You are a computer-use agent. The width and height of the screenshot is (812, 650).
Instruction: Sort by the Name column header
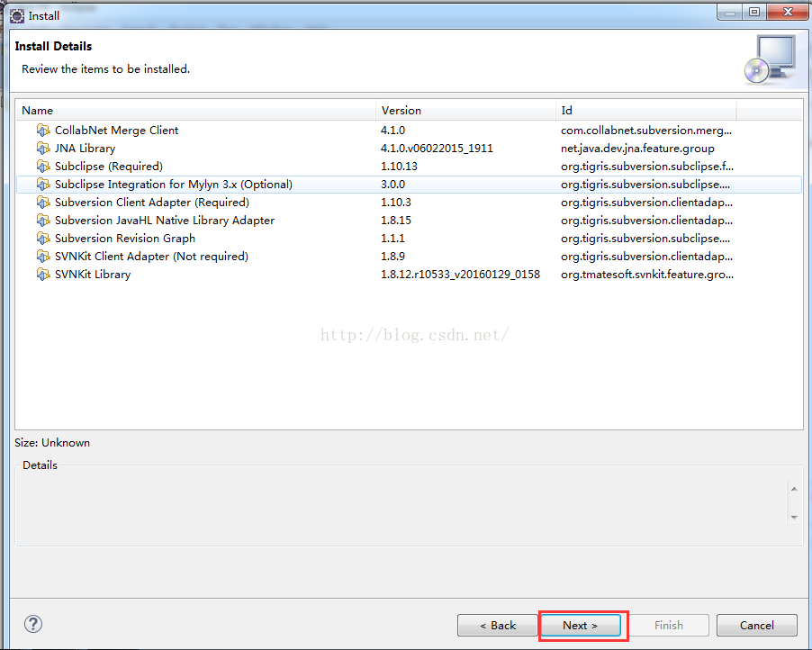coord(195,111)
